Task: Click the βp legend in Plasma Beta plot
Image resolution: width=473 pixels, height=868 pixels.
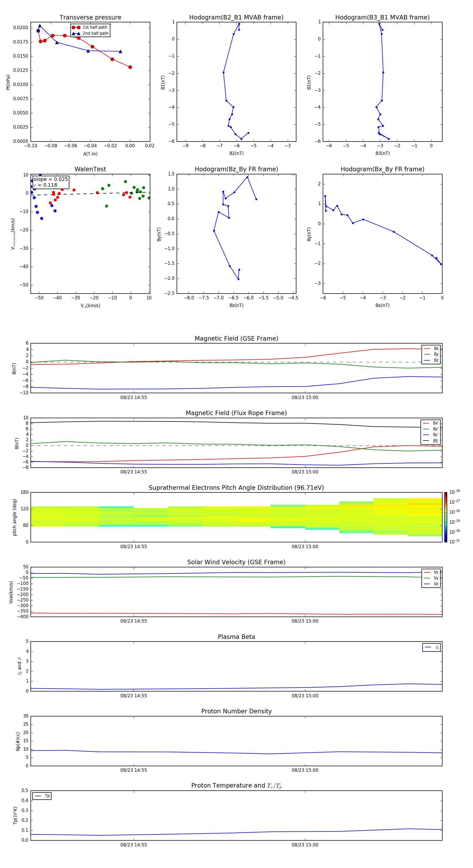Action: click(x=431, y=647)
